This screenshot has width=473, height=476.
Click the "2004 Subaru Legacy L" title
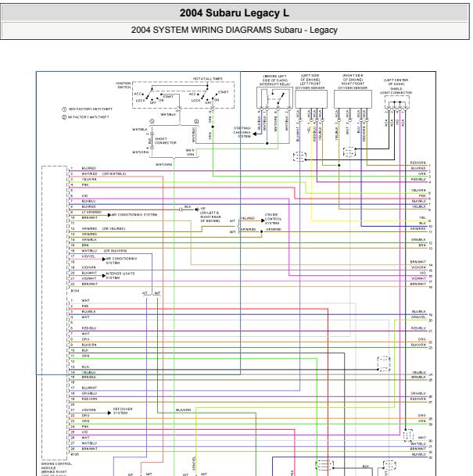234,13
